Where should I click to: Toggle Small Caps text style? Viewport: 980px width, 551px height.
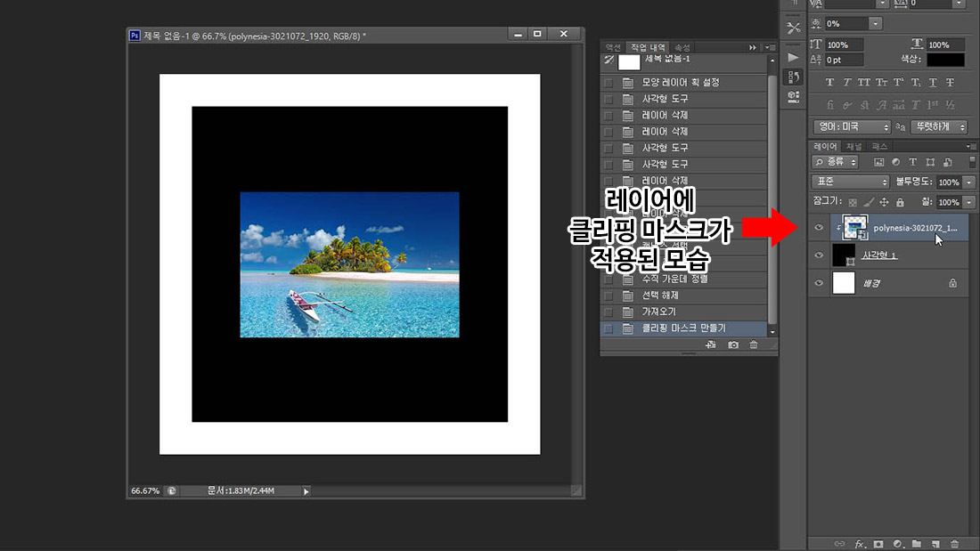point(881,82)
